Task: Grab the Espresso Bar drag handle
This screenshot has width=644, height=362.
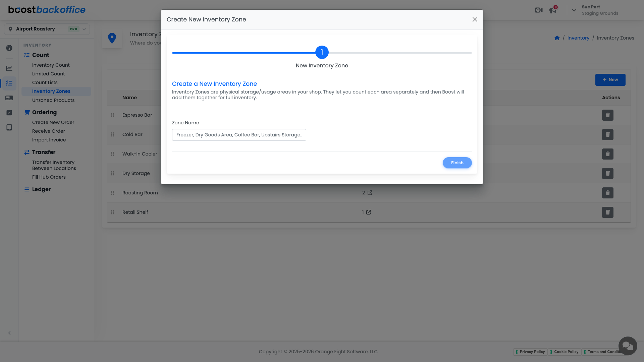Action: point(113,115)
